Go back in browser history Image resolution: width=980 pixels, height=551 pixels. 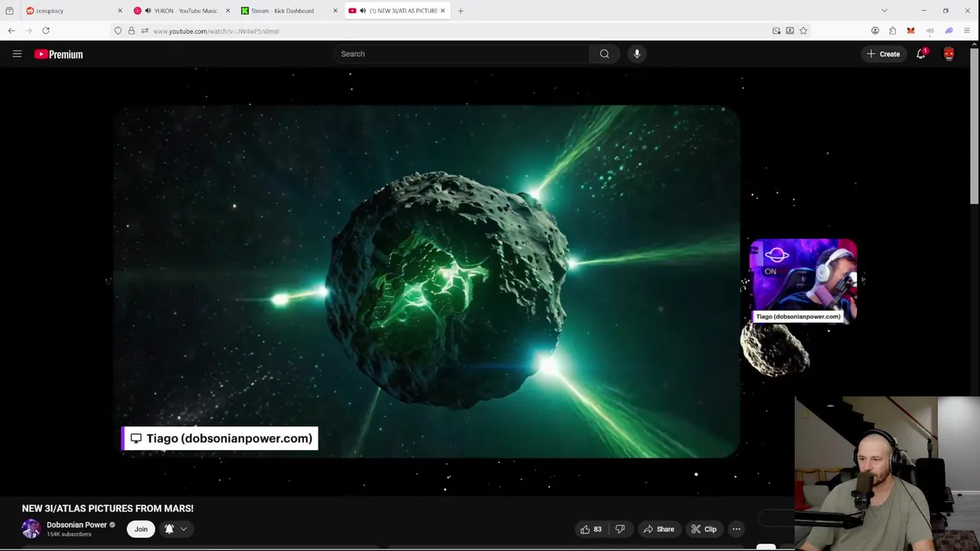point(11,31)
